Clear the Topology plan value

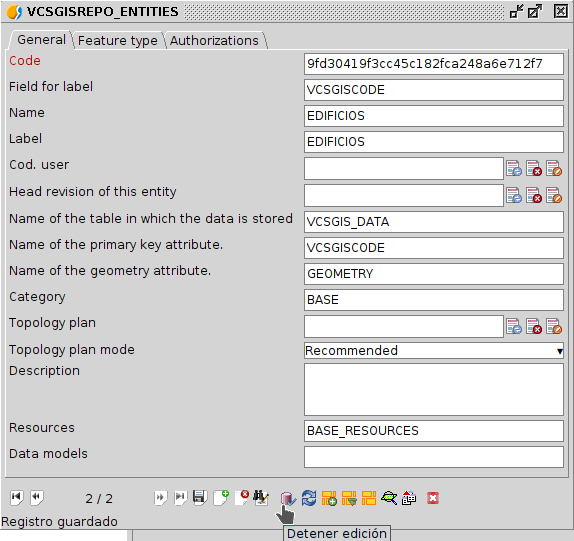pyautogui.click(x=534, y=326)
